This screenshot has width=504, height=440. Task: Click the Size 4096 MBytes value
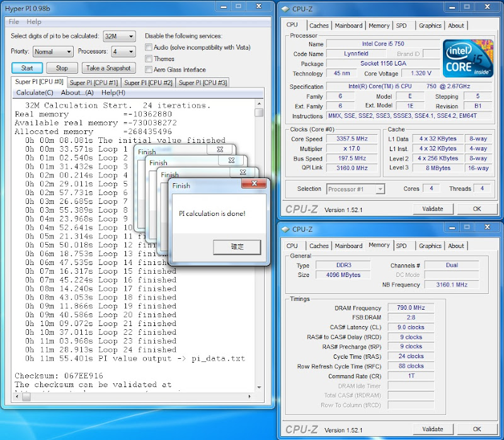[343, 275]
